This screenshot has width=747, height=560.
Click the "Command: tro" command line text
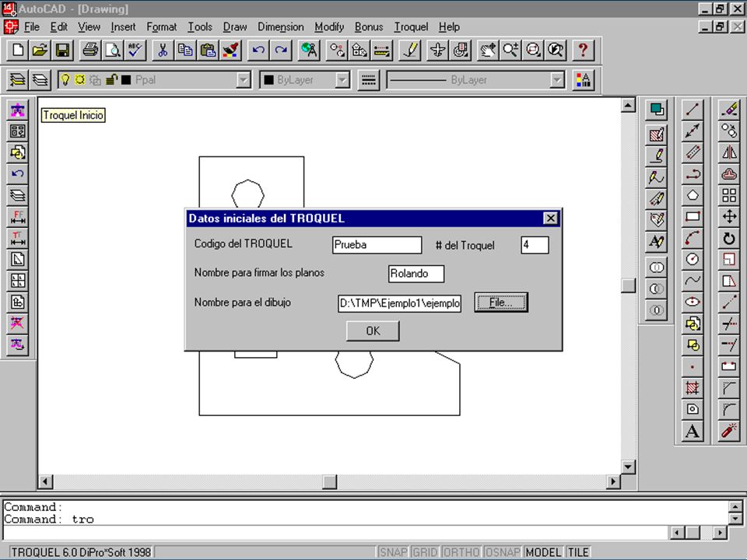pyautogui.click(x=49, y=519)
